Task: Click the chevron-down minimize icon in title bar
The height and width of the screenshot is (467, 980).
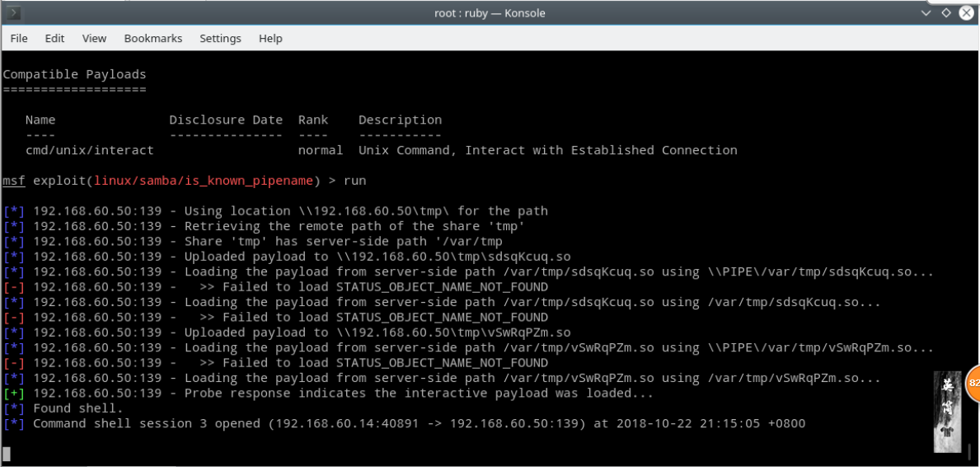Action: (x=926, y=12)
